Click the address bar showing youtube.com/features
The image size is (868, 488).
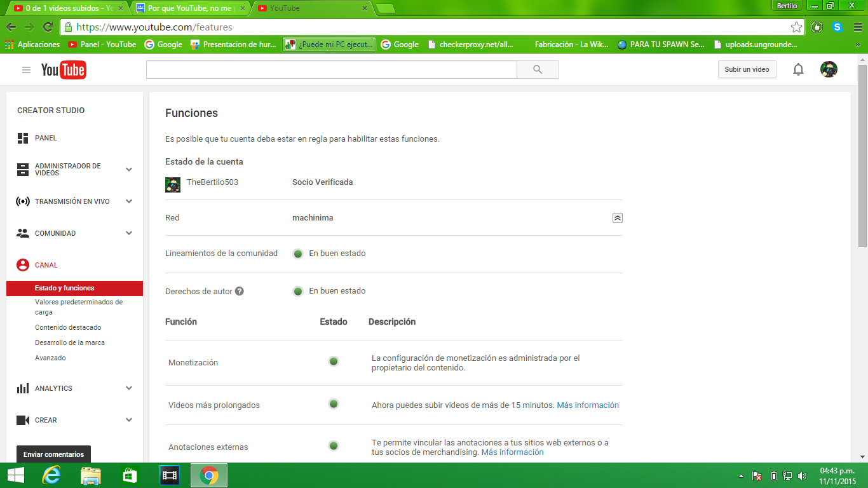(x=432, y=27)
